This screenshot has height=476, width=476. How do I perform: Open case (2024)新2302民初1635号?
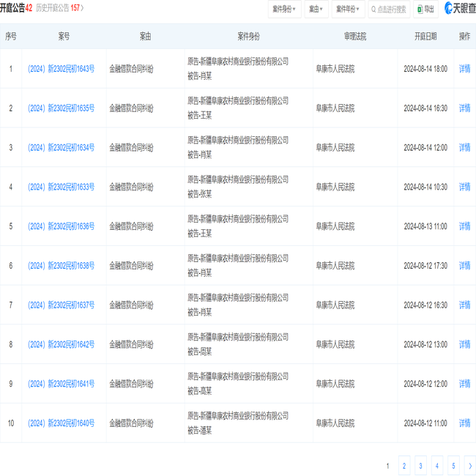(61, 108)
